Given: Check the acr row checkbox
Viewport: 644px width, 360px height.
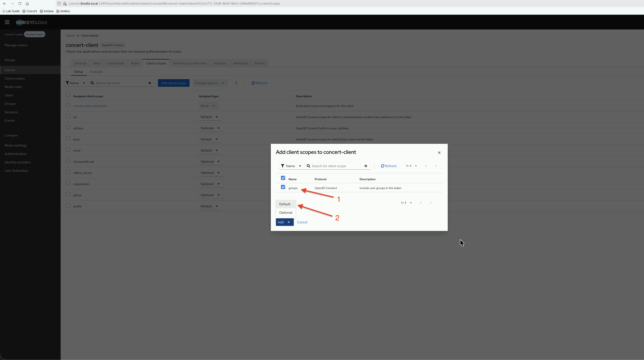Looking at the screenshot, I should coord(68,116).
